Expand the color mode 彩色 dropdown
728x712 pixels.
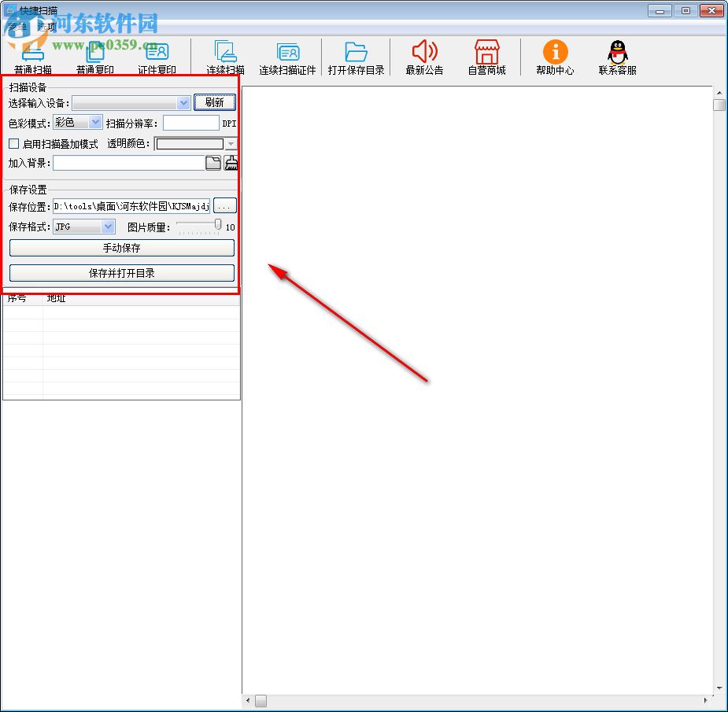point(95,123)
